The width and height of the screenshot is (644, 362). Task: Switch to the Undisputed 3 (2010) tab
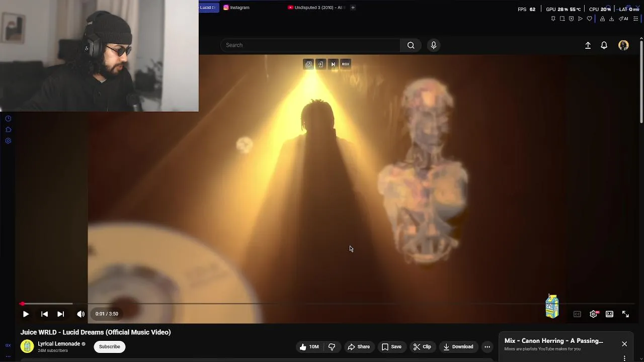click(x=317, y=8)
